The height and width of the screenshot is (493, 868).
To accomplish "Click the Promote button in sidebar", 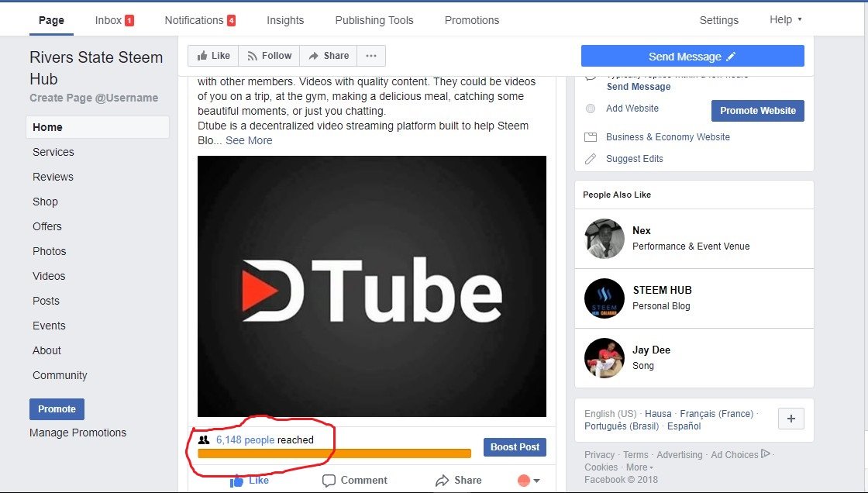I will (57, 409).
